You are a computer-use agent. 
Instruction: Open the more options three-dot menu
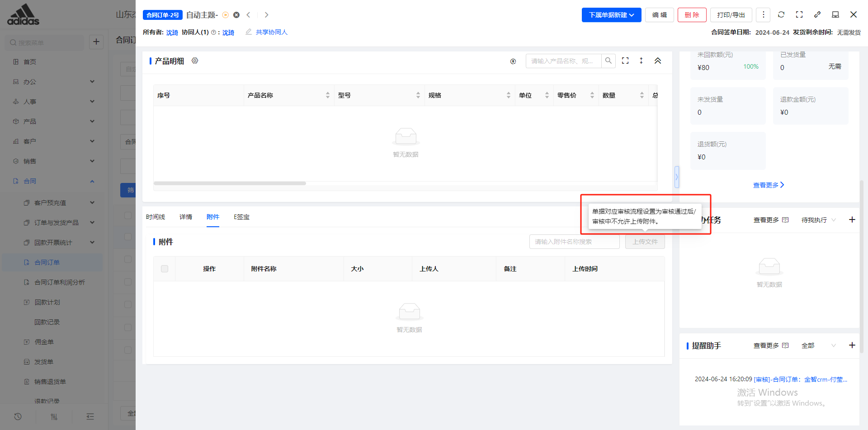764,14
